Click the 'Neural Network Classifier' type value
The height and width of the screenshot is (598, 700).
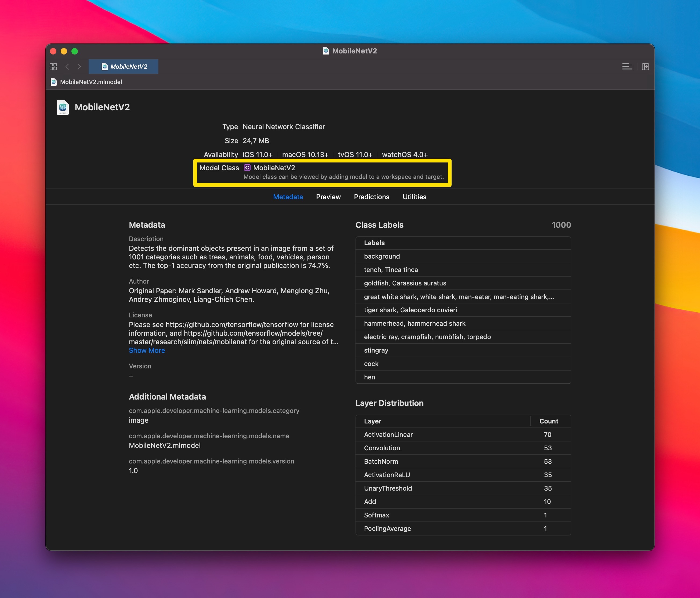coord(284,127)
